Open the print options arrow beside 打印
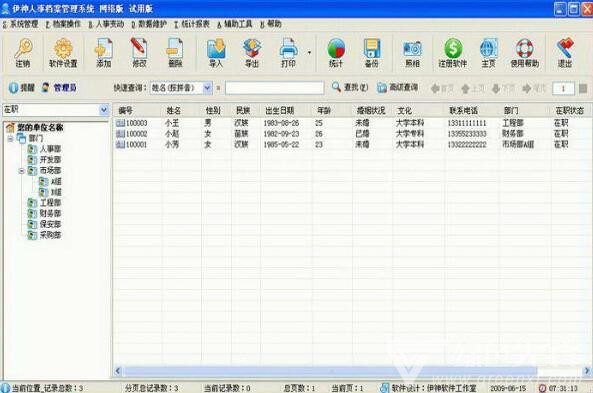593x393 pixels. 309,53
